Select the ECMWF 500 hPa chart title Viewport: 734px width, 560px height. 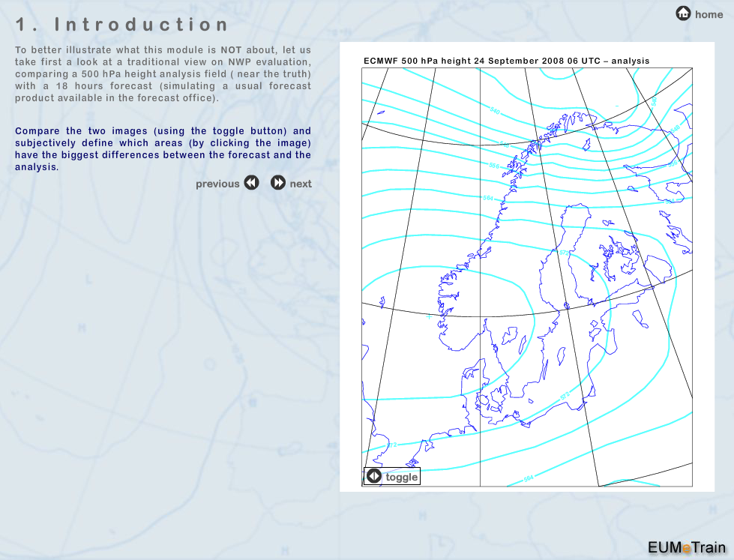[x=506, y=61]
